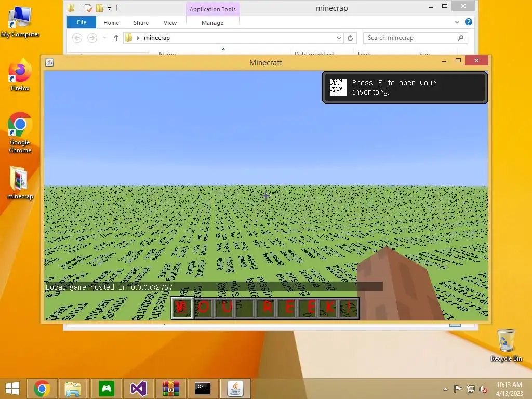The height and width of the screenshot is (399, 532).
Task: Click the muted volume tray icon
Action: tap(483, 389)
